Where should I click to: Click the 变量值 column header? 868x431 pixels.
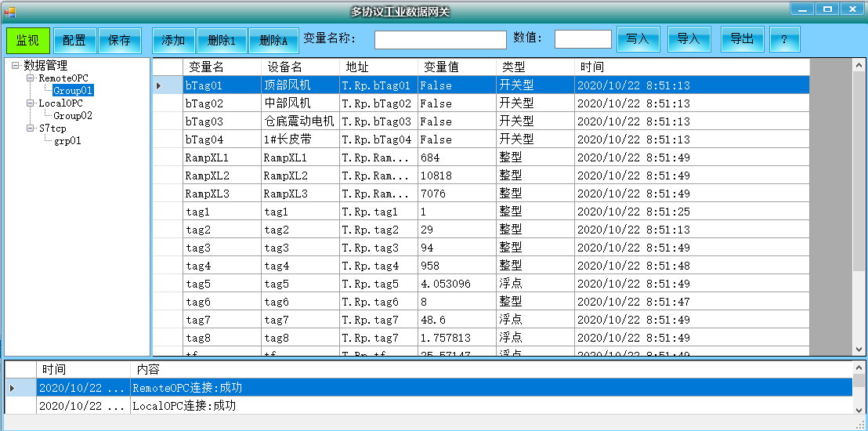coord(457,67)
